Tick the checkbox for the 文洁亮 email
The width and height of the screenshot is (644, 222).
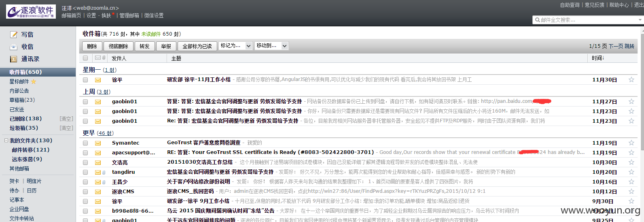pos(85,162)
